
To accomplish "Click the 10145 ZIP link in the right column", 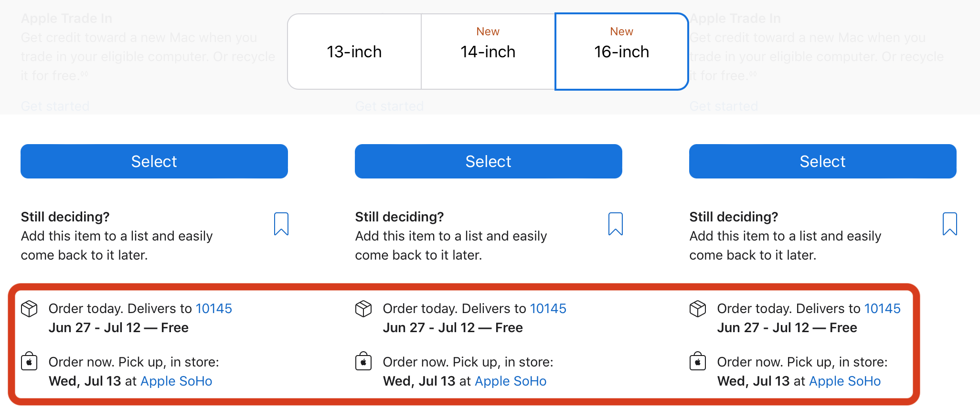I will [883, 309].
